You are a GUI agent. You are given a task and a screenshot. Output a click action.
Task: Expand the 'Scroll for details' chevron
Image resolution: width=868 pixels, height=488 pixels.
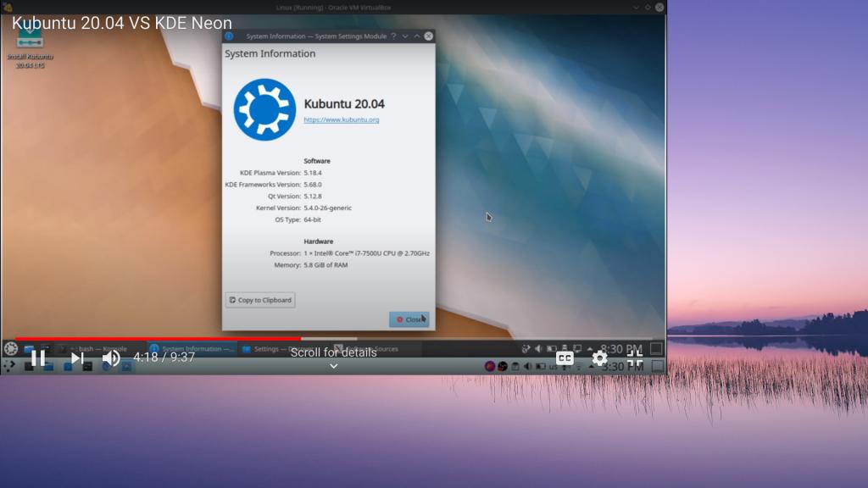coord(333,366)
